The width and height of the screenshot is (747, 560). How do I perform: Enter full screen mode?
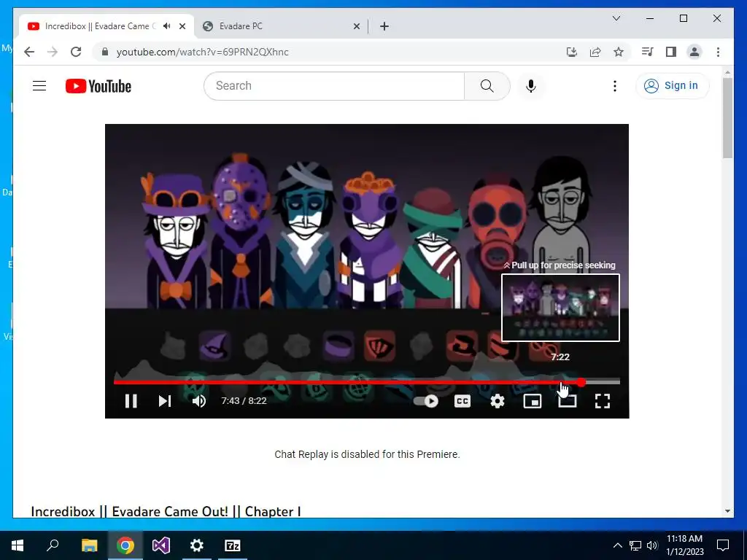tap(603, 401)
